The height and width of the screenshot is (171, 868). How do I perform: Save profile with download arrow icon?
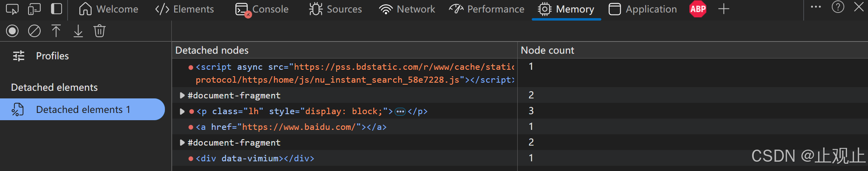pos(78,31)
